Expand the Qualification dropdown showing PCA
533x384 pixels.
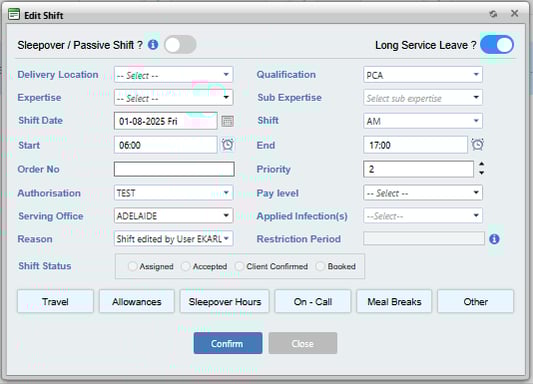423,75
